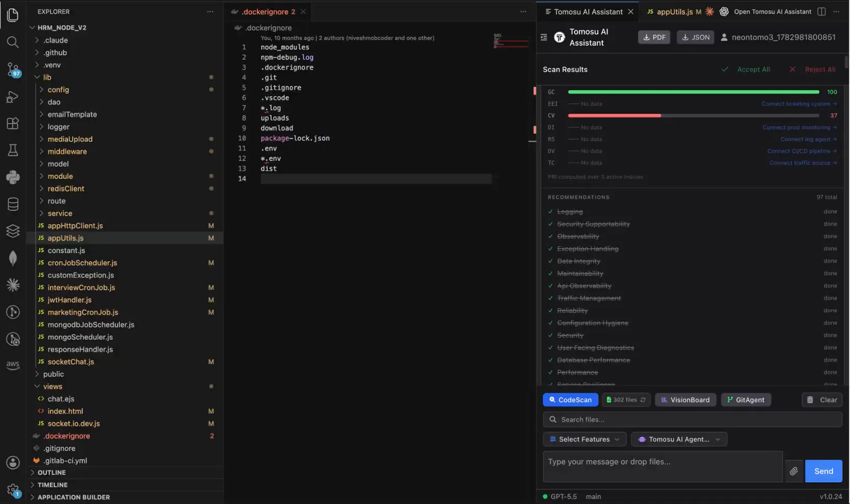Click Accept All scan results

(746, 70)
